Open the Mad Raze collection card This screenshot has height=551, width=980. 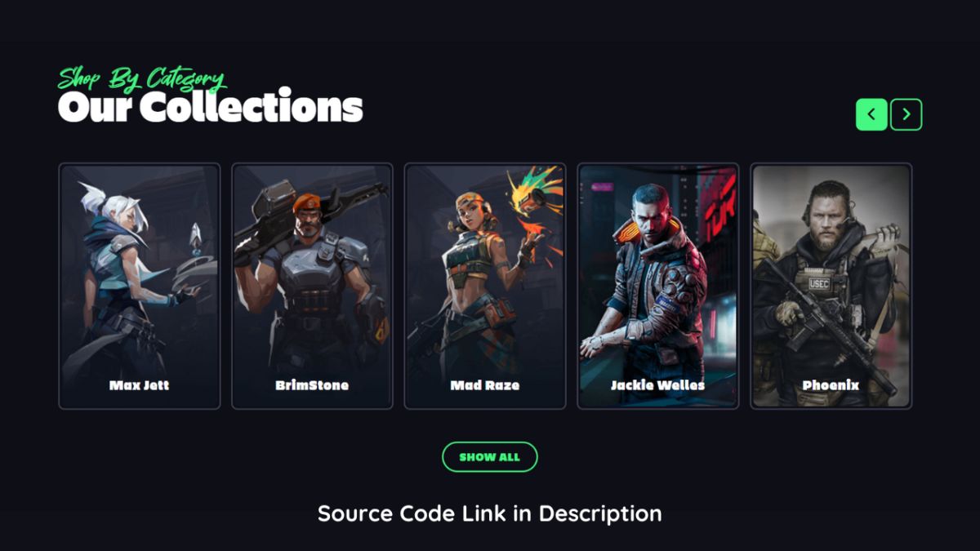tap(485, 286)
